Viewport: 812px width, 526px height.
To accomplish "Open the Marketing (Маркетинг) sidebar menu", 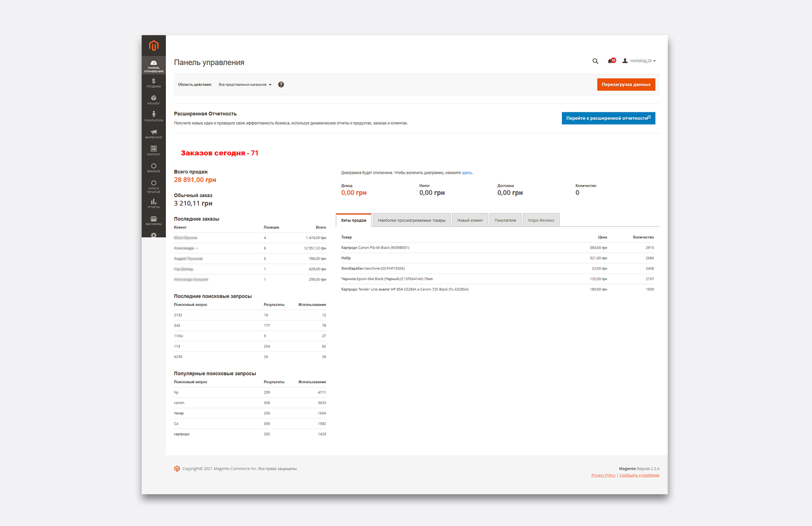I will 154,134.
